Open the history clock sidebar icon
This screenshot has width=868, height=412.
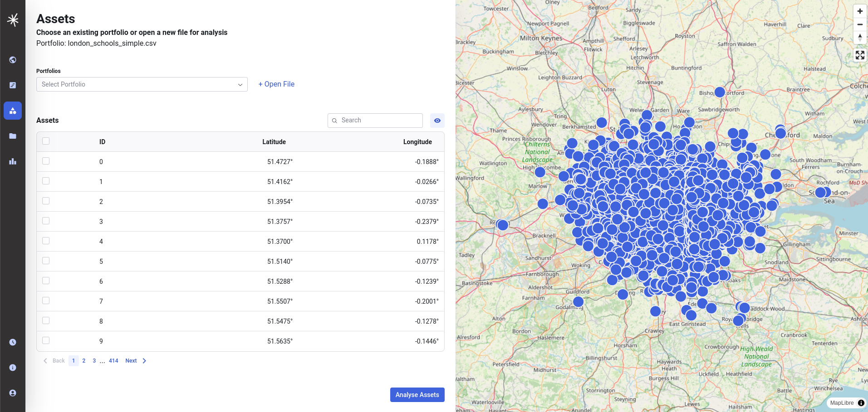pos(13,342)
